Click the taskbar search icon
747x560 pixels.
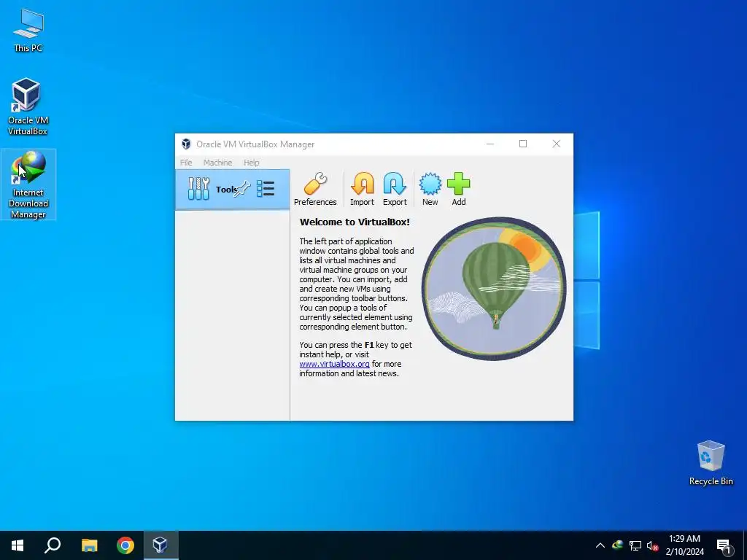coord(53,545)
